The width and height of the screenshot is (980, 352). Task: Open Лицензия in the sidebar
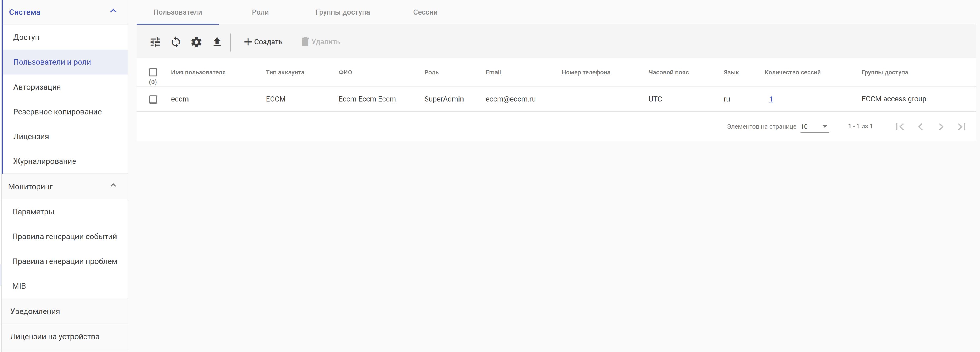(x=31, y=136)
